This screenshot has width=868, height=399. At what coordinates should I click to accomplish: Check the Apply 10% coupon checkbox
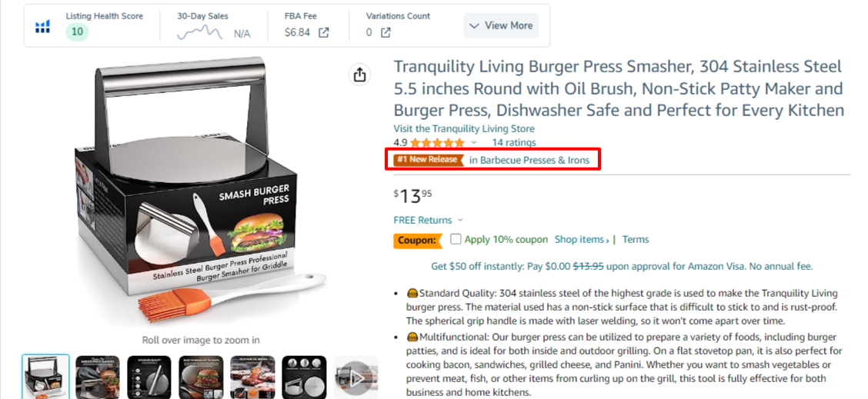tap(456, 240)
